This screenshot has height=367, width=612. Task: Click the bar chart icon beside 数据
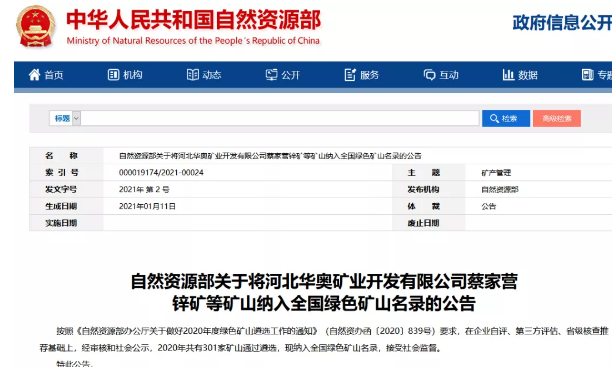tap(508, 75)
